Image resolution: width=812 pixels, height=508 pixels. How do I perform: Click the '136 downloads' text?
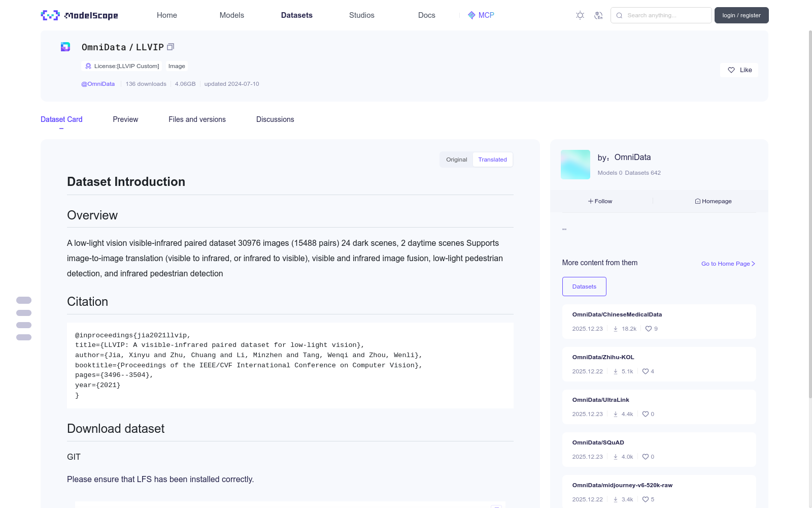[146, 84]
